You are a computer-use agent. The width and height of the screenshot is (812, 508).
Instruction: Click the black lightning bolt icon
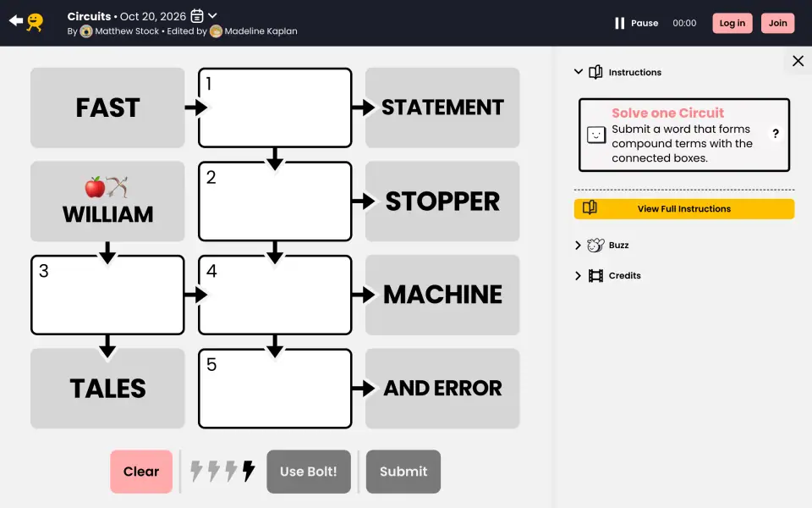point(249,472)
